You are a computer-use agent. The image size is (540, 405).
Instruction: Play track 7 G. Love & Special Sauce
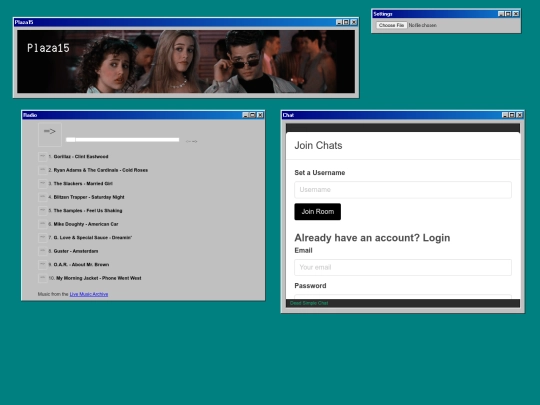pos(43,238)
